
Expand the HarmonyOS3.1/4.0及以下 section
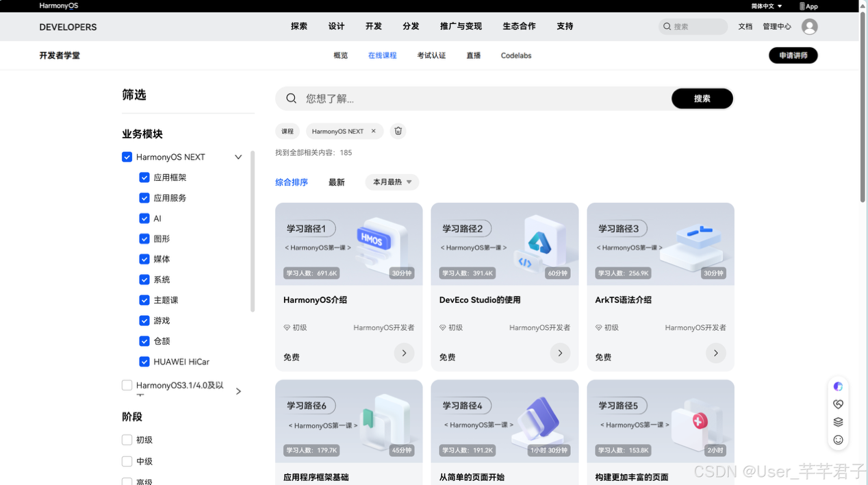pos(238,390)
